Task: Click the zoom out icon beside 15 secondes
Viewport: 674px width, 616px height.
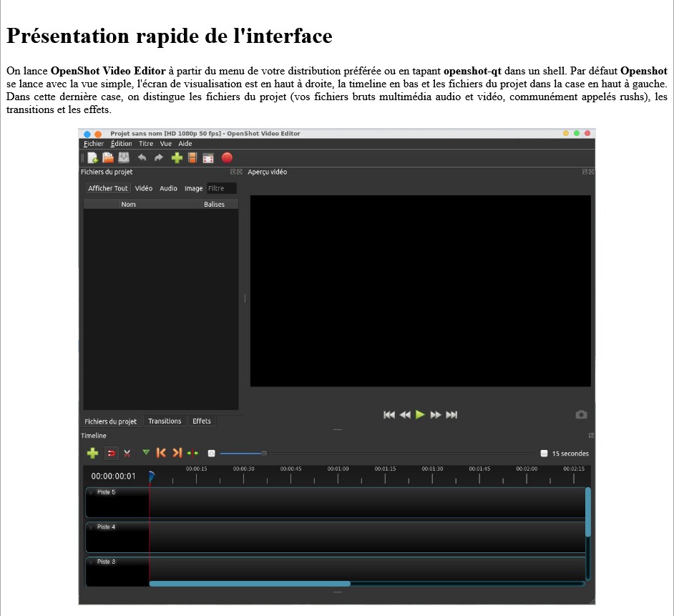Action: pyautogui.click(x=544, y=453)
